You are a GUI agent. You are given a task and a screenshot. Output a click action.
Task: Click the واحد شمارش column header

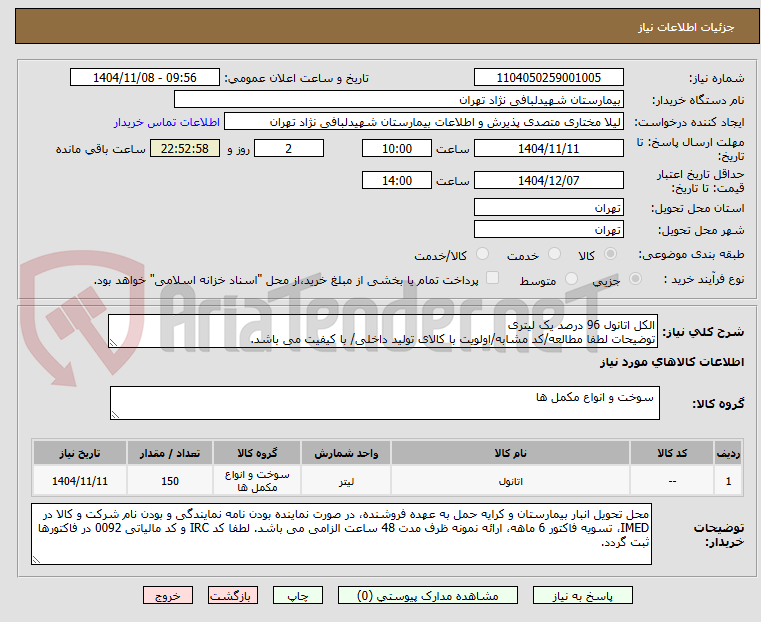click(x=346, y=453)
